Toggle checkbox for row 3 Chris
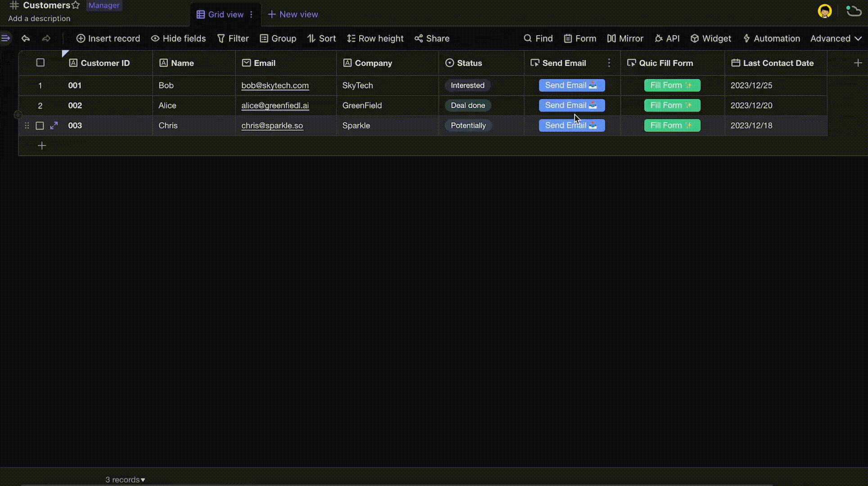 (40, 125)
